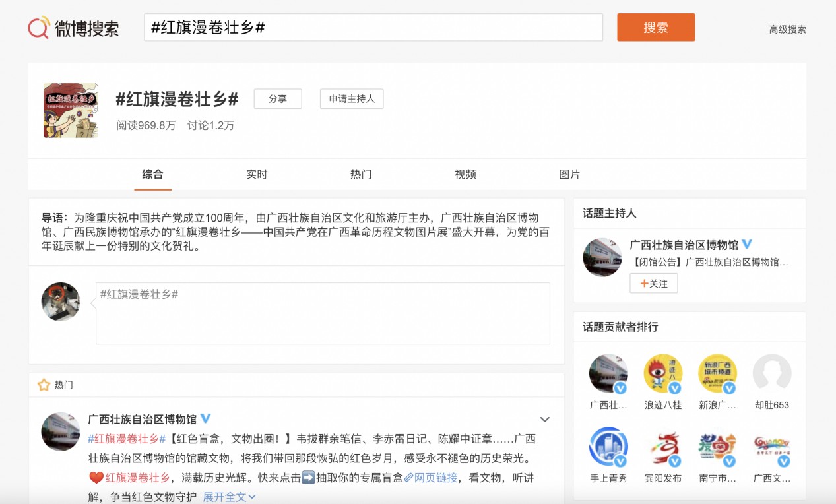
Task: Switch to the 实时 tab
Action: (257, 175)
